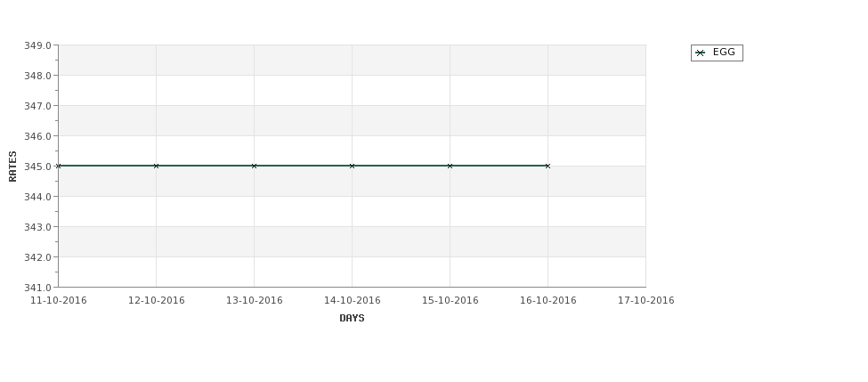
Task: Click the DAYS axis title
Action: [x=352, y=318]
